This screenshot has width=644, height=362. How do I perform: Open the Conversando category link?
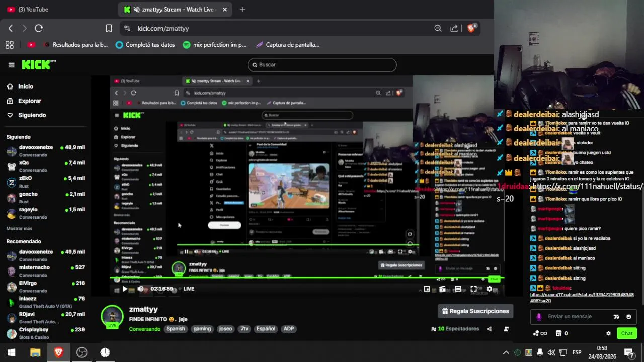pos(144,329)
